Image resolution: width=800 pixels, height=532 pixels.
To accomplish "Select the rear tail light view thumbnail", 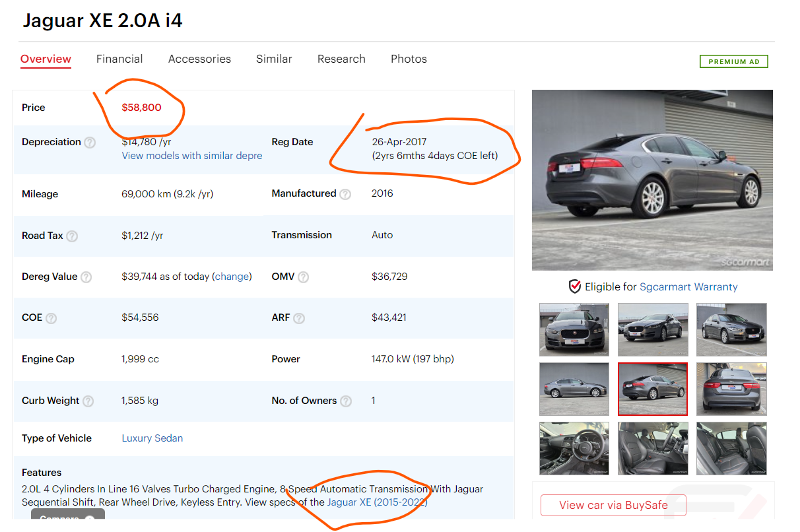I will click(x=731, y=389).
